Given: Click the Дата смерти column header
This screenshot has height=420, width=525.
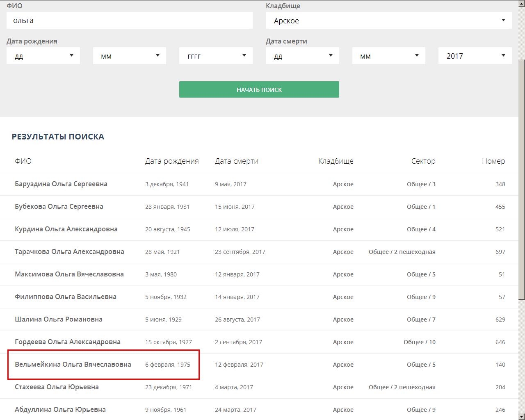Looking at the screenshot, I should click(237, 161).
